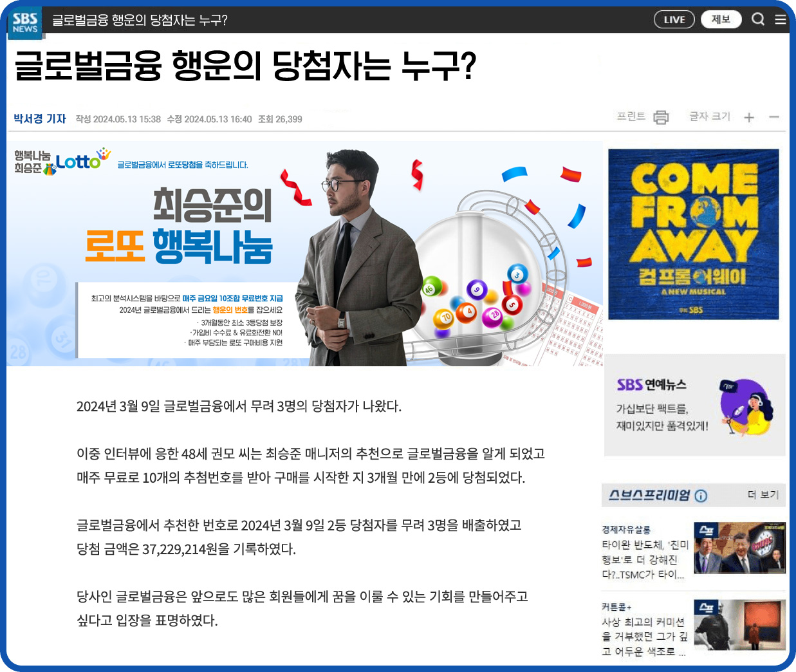Click the info icon beside 스브스프리미엄
Screen dimensions: 796x672
[x=701, y=496]
